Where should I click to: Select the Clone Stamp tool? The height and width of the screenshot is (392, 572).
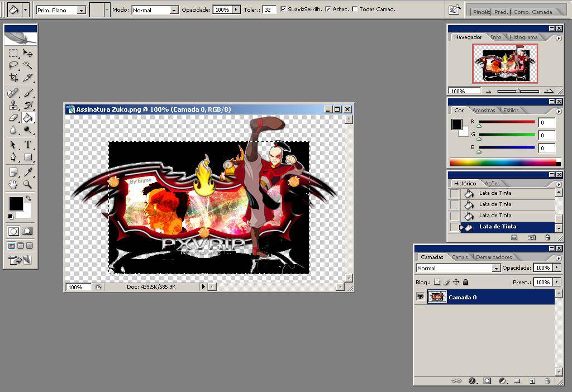[13, 106]
